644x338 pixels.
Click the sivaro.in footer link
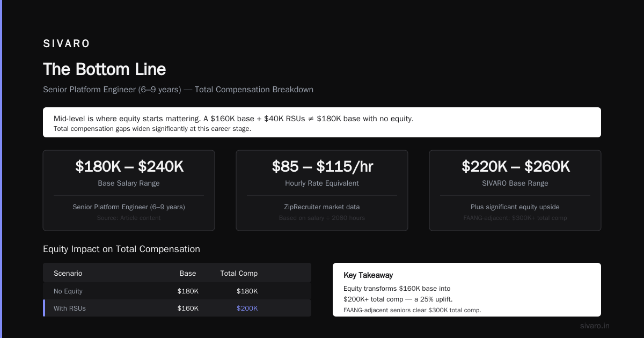[x=595, y=326]
